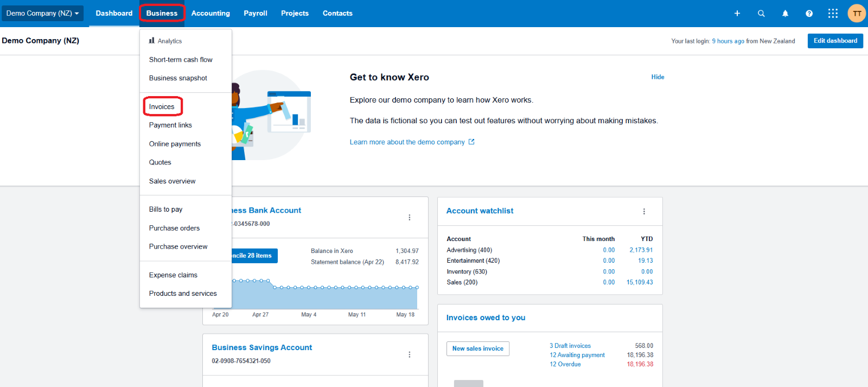Open Invoices owed to you heading
This screenshot has height=387, width=868.
pos(486,318)
